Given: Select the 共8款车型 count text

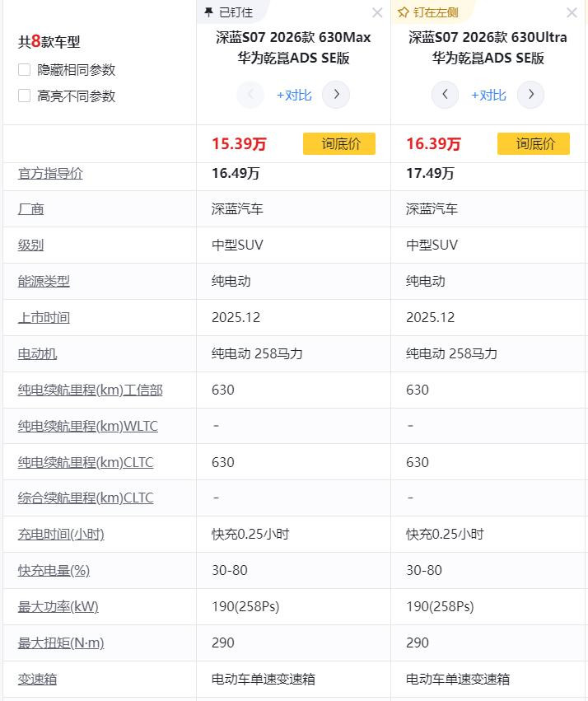Looking at the screenshot, I should pos(49,42).
